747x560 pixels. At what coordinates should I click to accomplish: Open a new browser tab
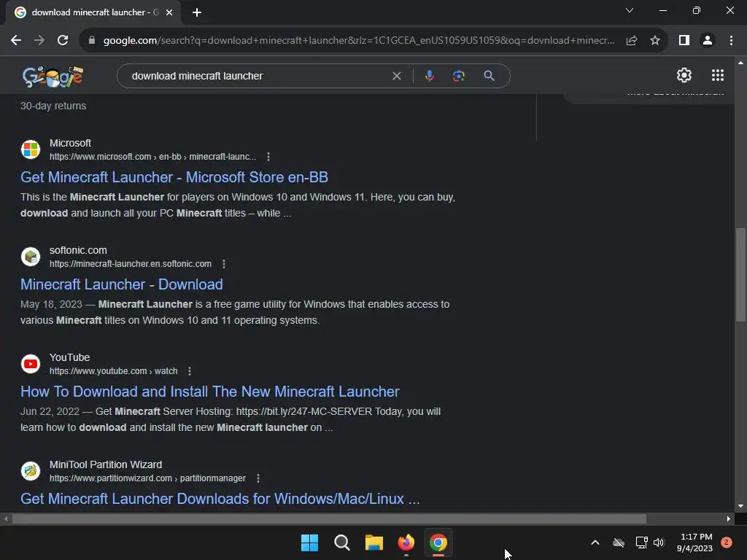pyautogui.click(x=197, y=13)
